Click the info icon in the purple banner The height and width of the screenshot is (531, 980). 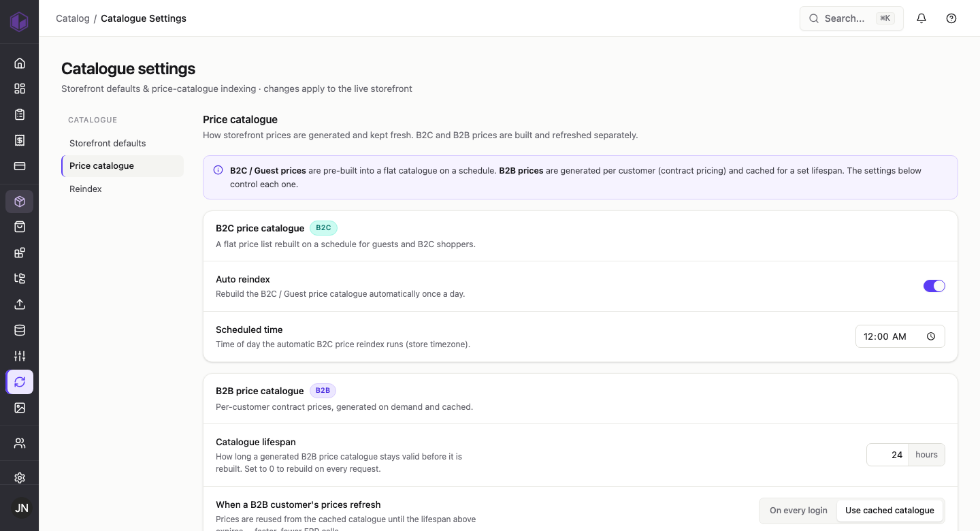pyautogui.click(x=218, y=170)
